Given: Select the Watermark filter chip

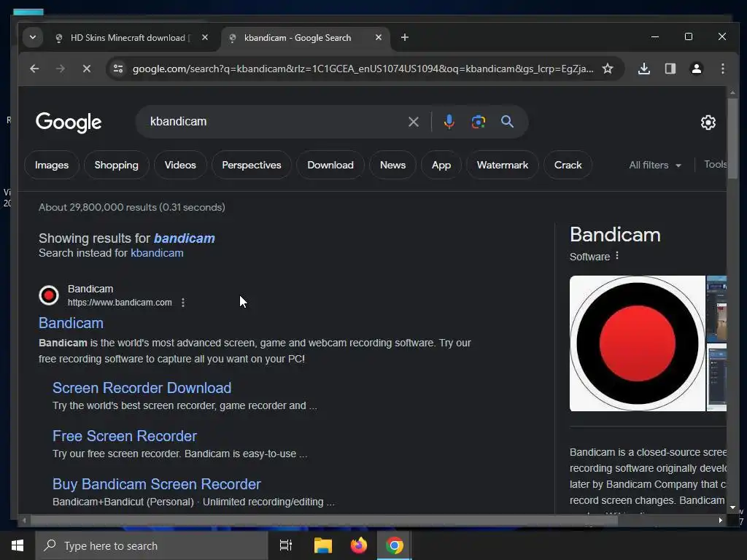Looking at the screenshot, I should 503,165.
